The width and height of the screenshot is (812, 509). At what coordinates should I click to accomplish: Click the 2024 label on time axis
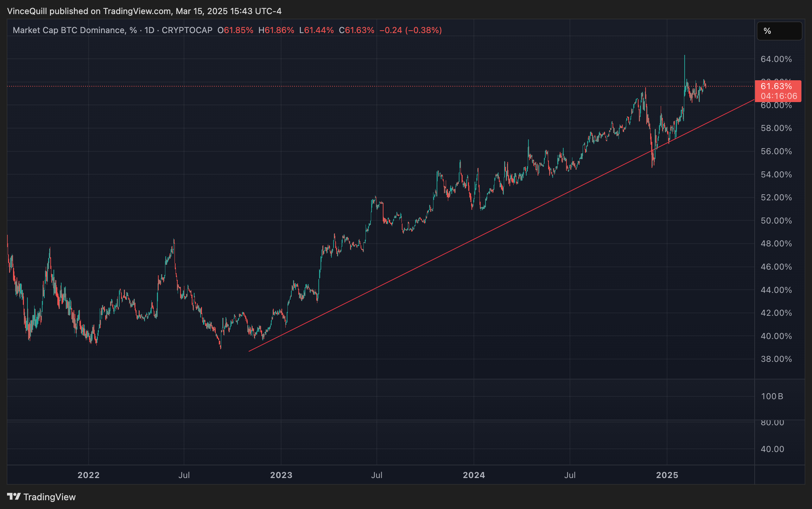click(x=474, y=475)
